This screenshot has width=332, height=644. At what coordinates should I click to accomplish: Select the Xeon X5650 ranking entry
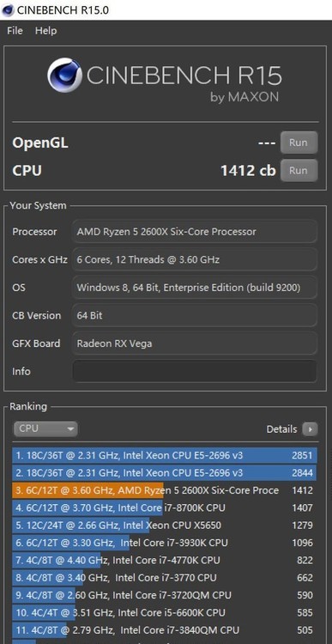[164, 526]
